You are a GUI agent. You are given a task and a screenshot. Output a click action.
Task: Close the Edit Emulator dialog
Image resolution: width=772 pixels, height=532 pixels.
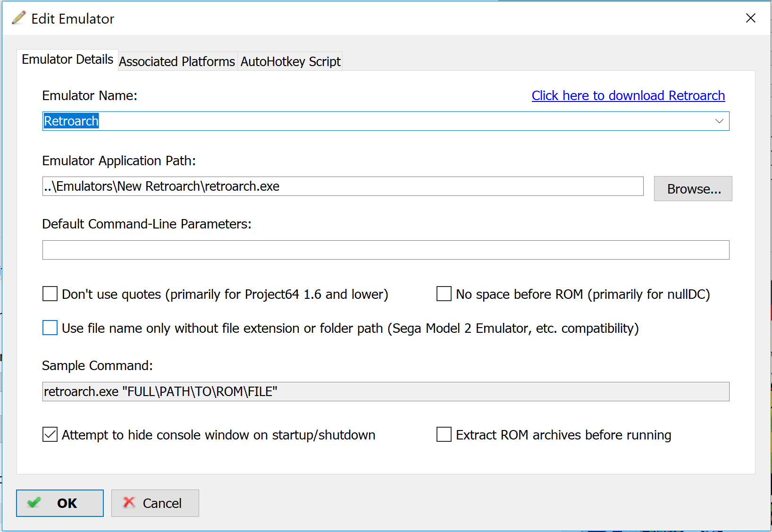click(750, 18)
